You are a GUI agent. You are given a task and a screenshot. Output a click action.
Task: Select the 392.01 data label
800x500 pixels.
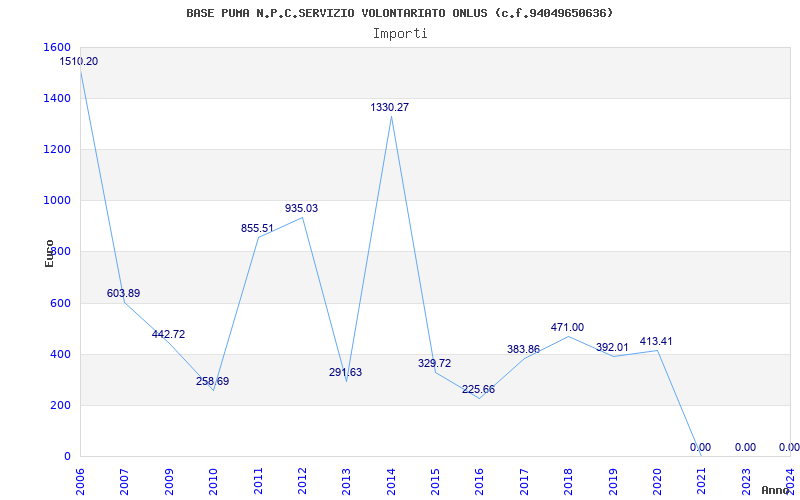(612, 347)
